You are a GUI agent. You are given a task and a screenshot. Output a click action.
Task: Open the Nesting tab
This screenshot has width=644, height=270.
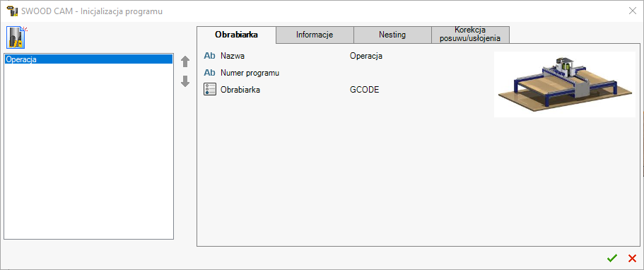click(x=392, y=35)
